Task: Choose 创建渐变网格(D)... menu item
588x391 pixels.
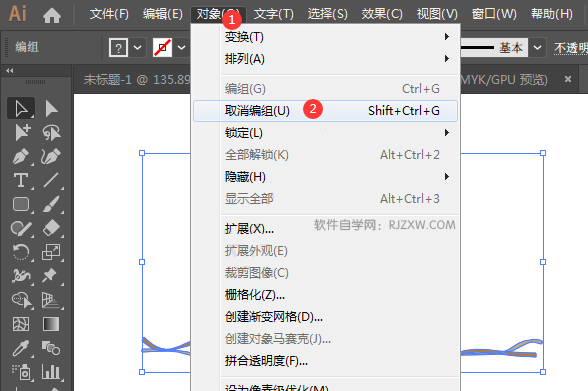Action: pyautogui.click(x=325, y=317)
